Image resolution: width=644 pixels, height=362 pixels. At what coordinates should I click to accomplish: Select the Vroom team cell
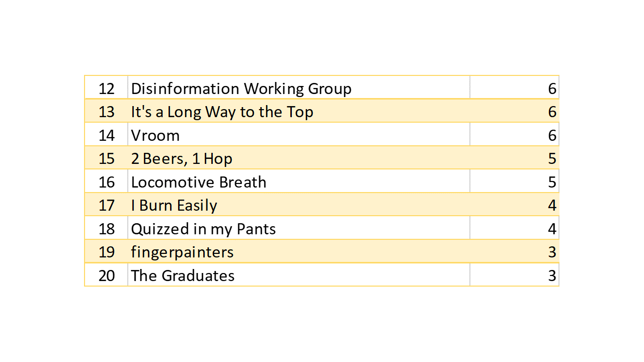click(155, 135)
